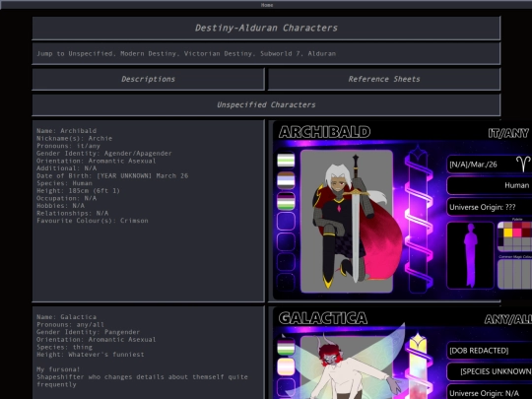
Task: Open Archibald's reference sheet image
Action: (402, 211)
